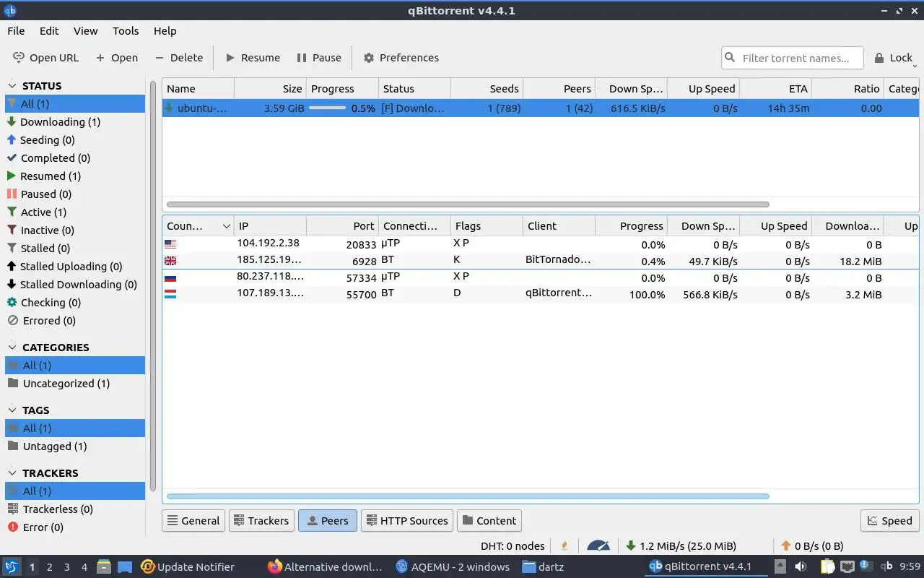Viewport: 924px width, 578px height.
Task: Sort torrents by Seeds column header
Action: (487, 89)
